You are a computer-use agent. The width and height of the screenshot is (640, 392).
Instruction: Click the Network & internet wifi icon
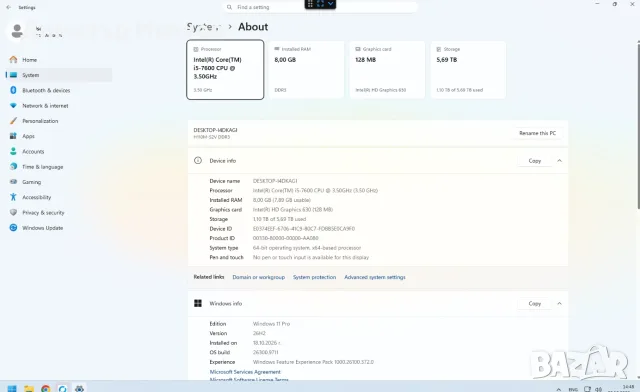(13, 106)
